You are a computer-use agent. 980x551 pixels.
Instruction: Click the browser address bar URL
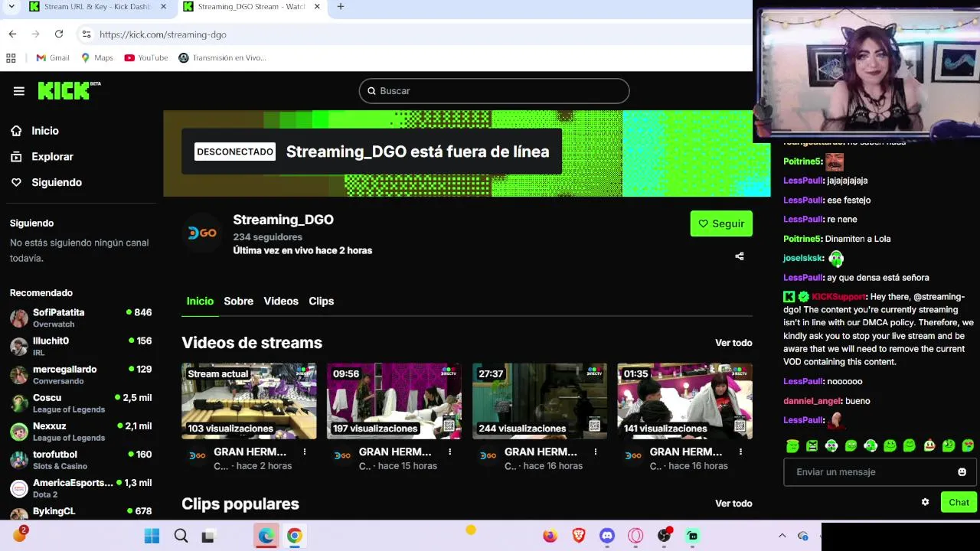point(163,34)
